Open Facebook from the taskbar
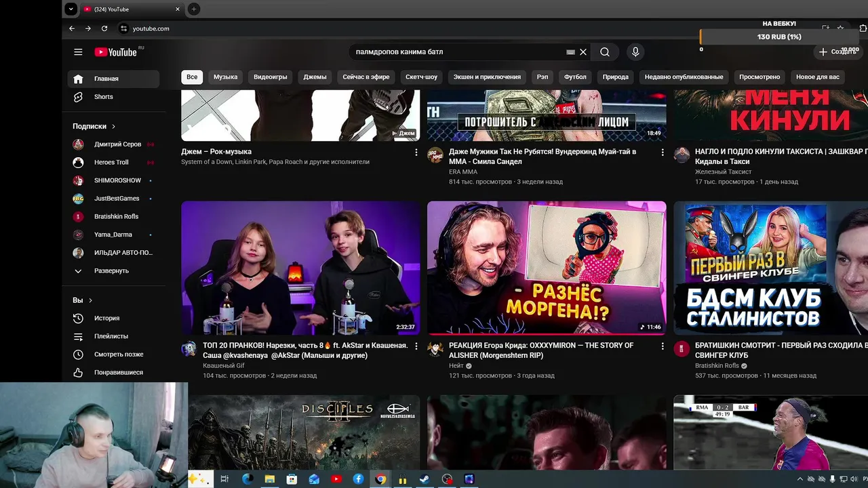 [x=359, y=479]
